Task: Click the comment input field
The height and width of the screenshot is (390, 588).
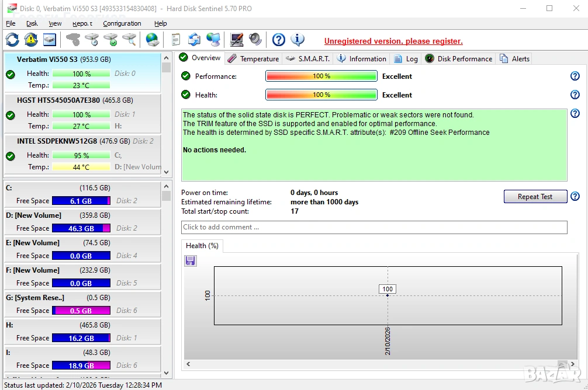Action: pos(374,227)
